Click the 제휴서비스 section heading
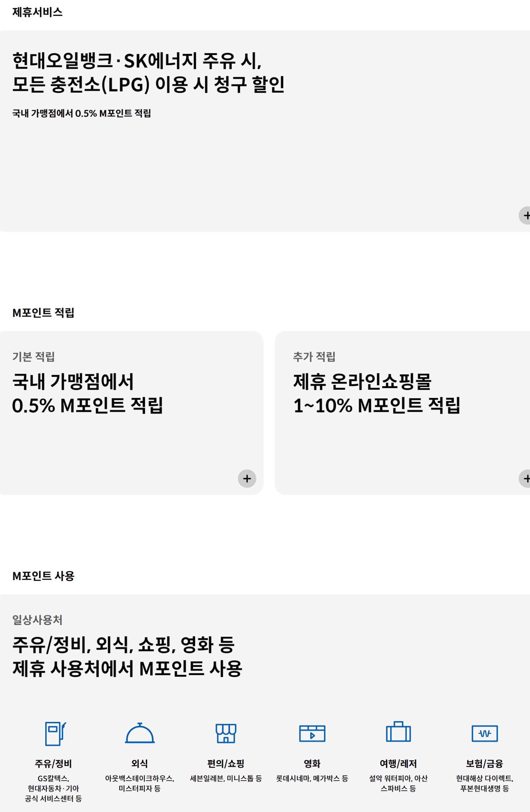 pos(34,12)
